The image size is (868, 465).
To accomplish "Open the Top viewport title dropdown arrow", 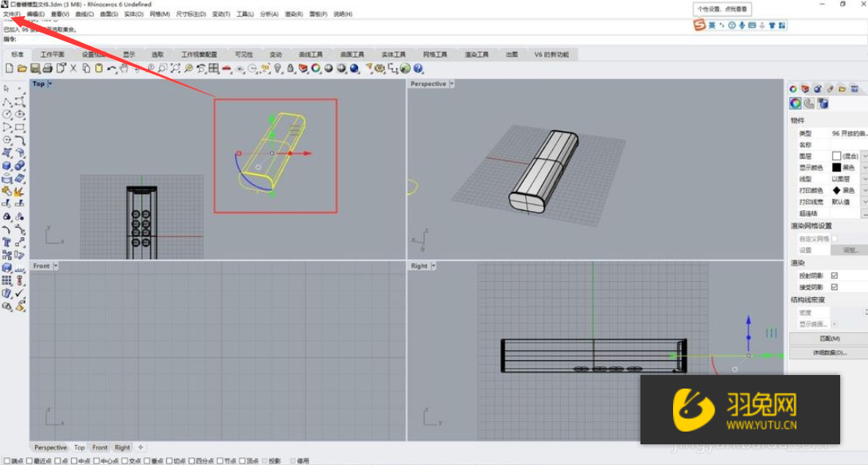I will point(49,84).
